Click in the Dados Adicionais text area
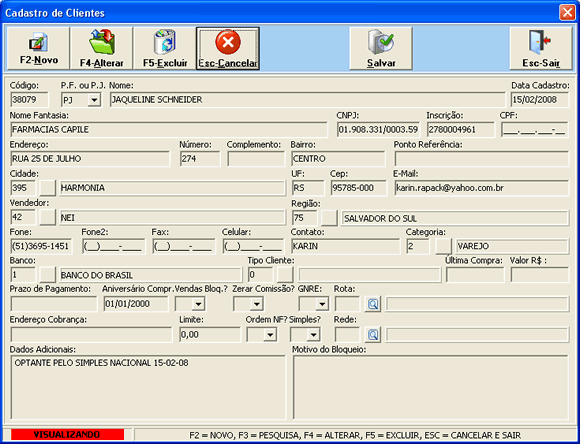Screen dimensions: 580x444 (x=148, y=387)
